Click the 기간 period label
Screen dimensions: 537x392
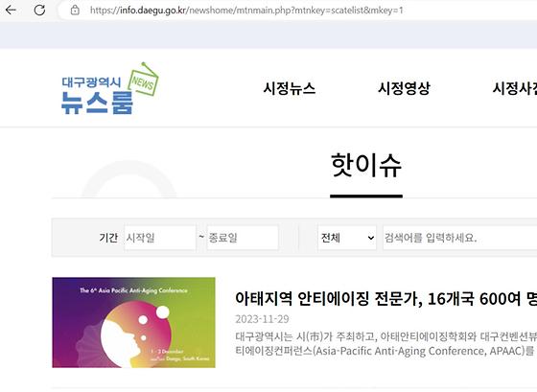pyautogui.click(x=108, y=238)
